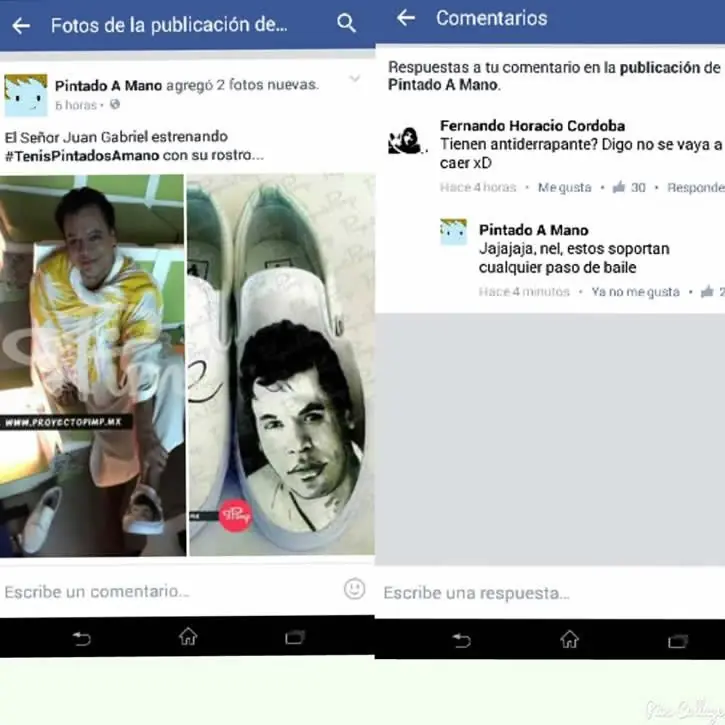View the 30 likes thumbs-up count
Screen dimensions: 725x725
629,187
